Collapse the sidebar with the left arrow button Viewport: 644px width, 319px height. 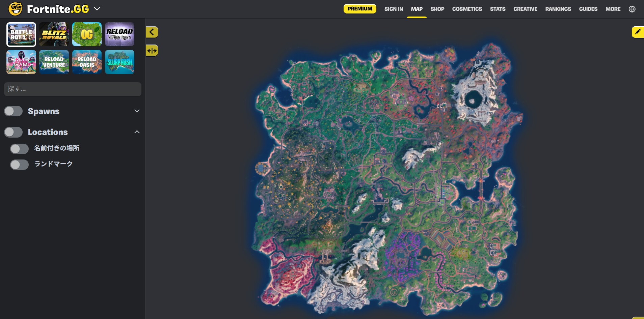click(x=152, y=32)
